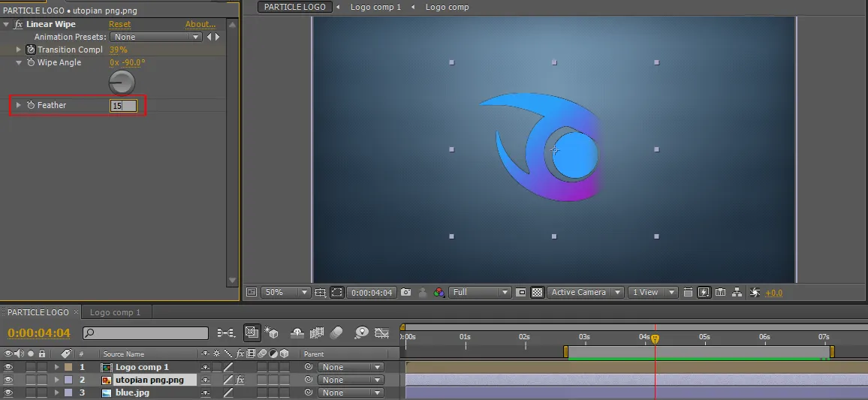Switch to the Logo comp 1 timeline tab

pos(115,312)
